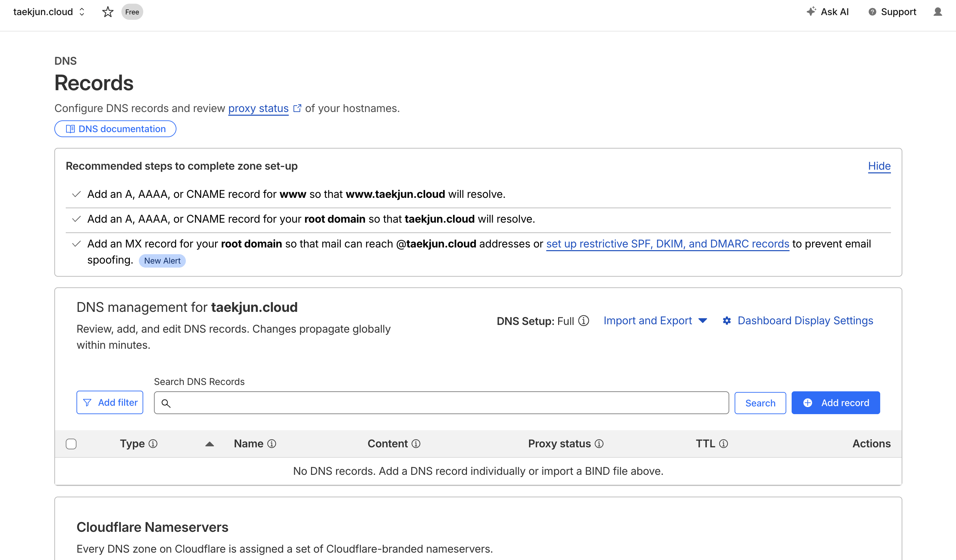
Task: Click the New Alert badge
Action: (x=162, y=261)
